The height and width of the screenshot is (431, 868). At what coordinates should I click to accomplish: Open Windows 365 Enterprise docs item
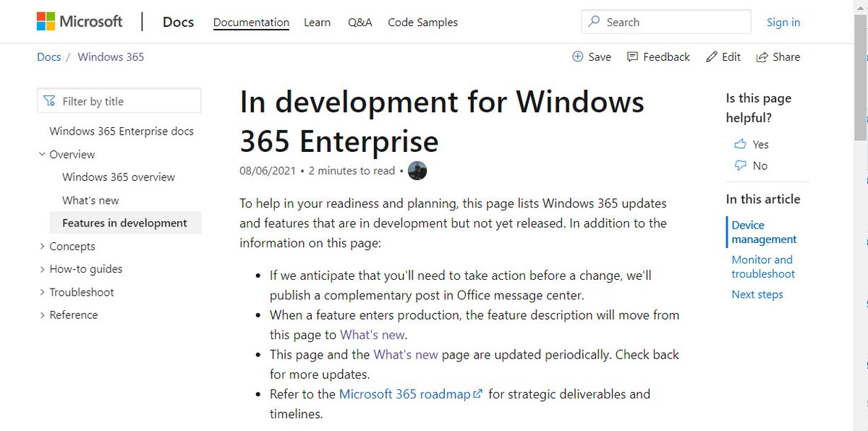click(x=122, y=131)
